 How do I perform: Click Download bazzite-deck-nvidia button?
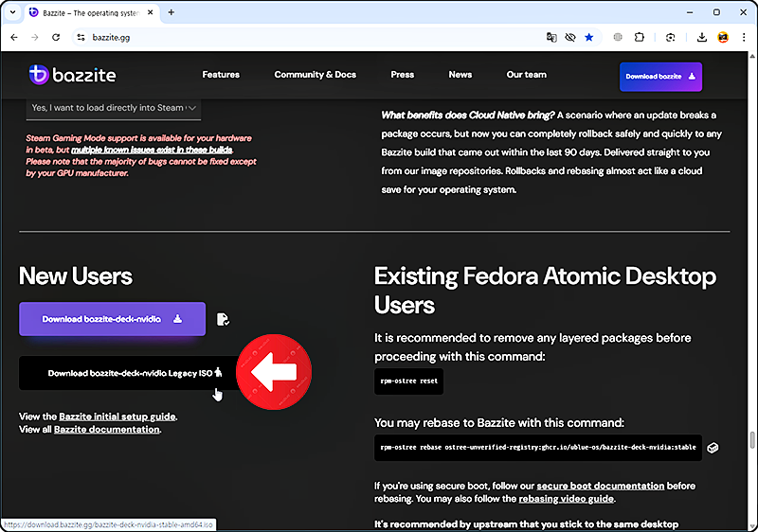[112, 319]
